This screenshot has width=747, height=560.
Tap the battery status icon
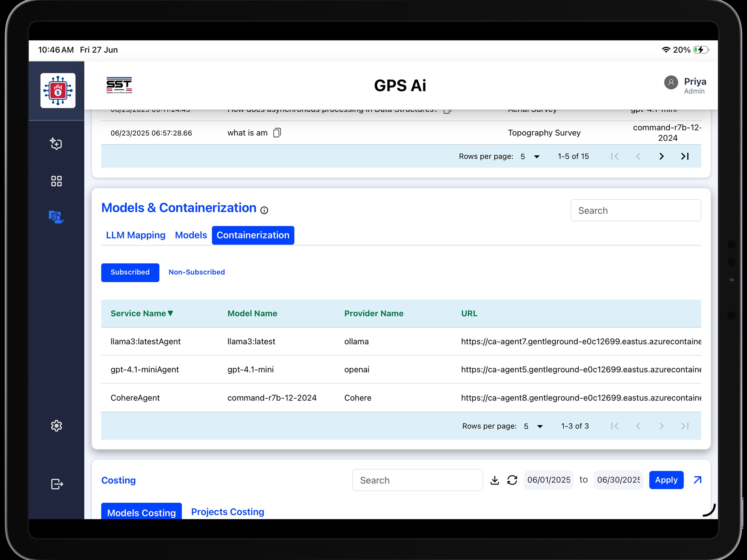coord(701,50)
